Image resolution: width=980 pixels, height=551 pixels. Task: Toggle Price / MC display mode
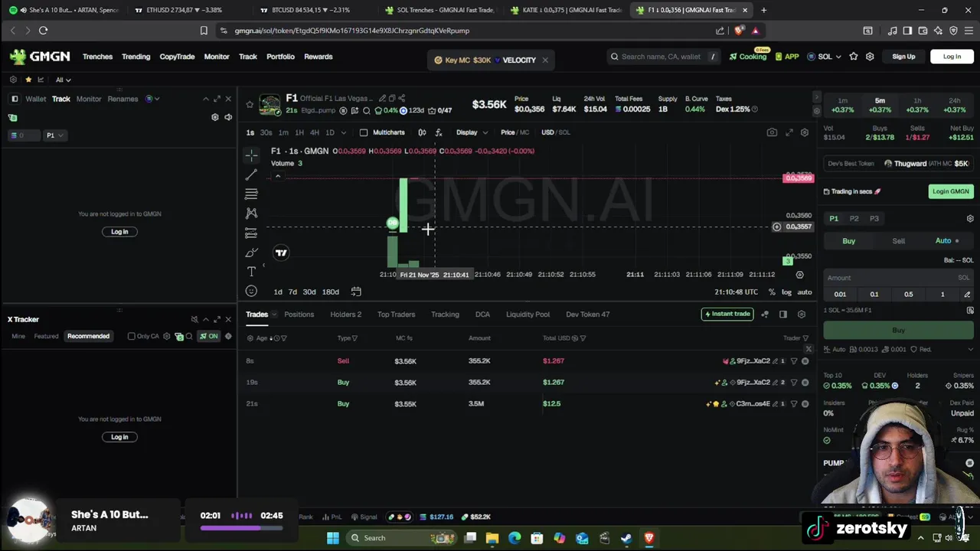(x=514, y=132)
